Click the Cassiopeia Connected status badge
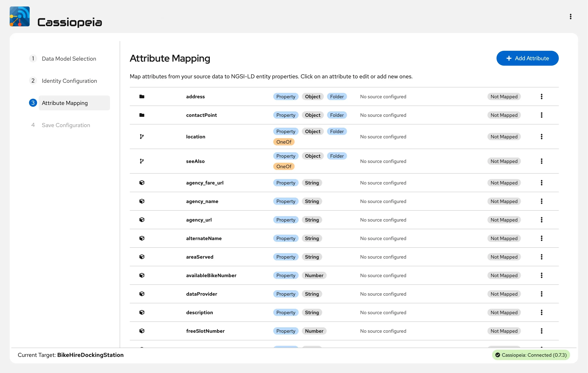 click(x=531, y=355)
